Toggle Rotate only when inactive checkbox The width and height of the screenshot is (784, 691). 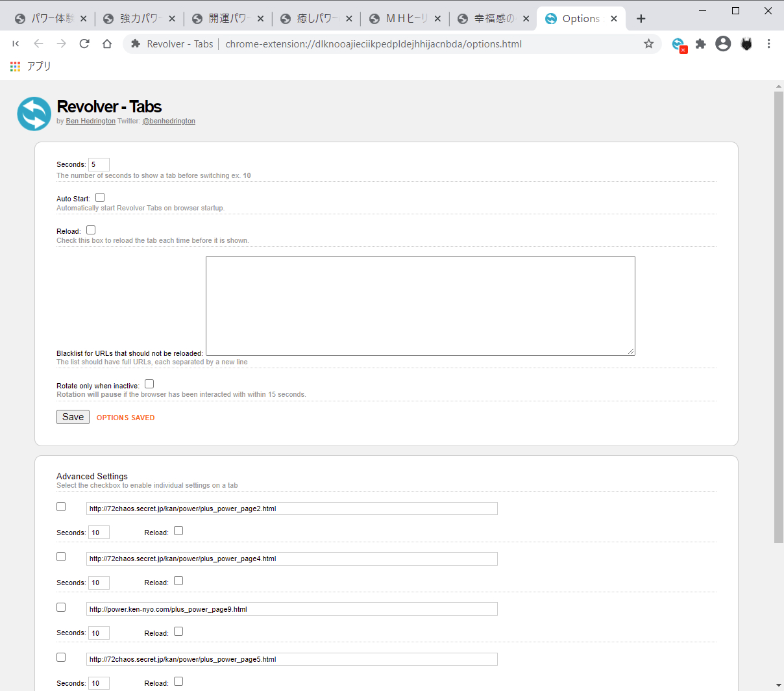(149, 384)
